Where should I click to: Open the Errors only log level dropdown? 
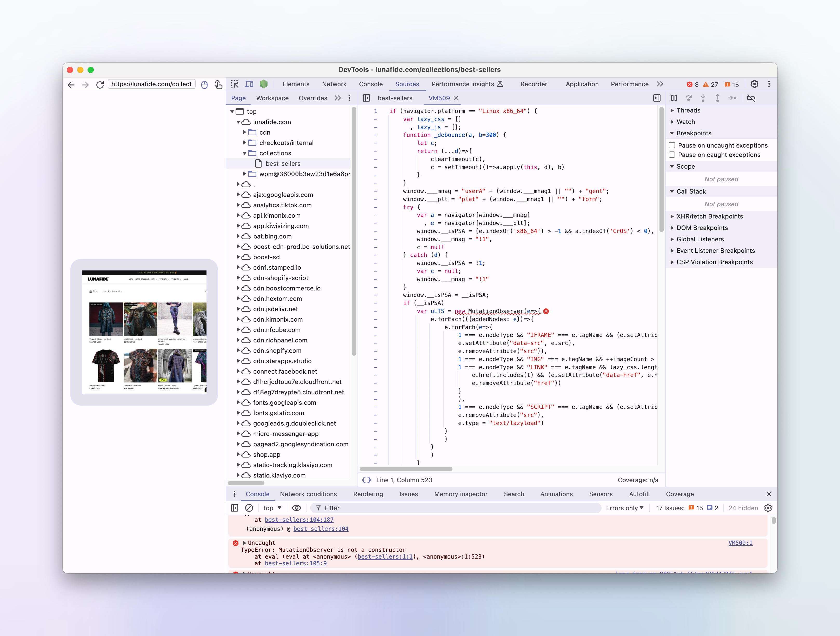[x=624, y=508]
